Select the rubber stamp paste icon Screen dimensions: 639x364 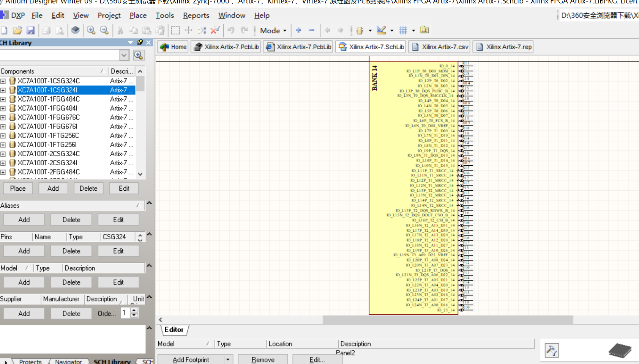(x=160, y=30)
